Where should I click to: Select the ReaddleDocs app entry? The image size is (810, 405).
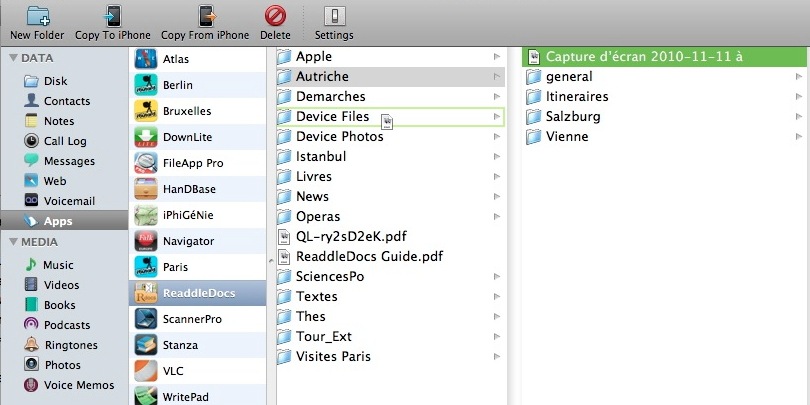coord(197,293)
